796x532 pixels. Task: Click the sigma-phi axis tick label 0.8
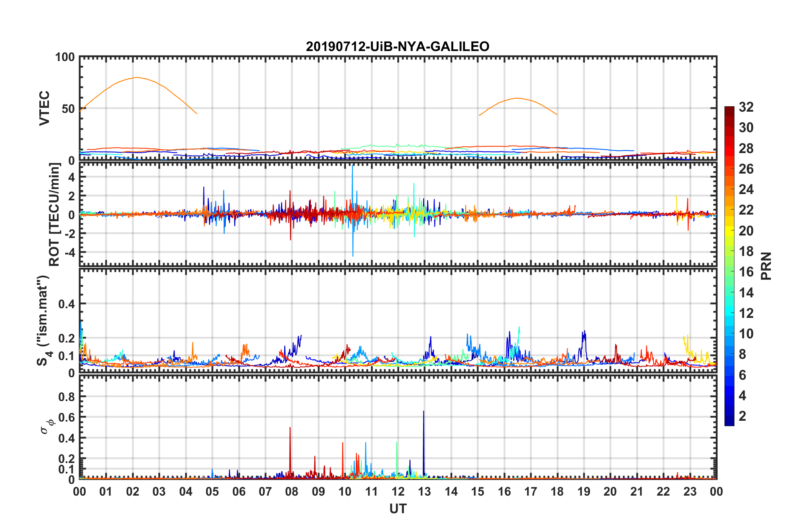click(x=67, y=396)
